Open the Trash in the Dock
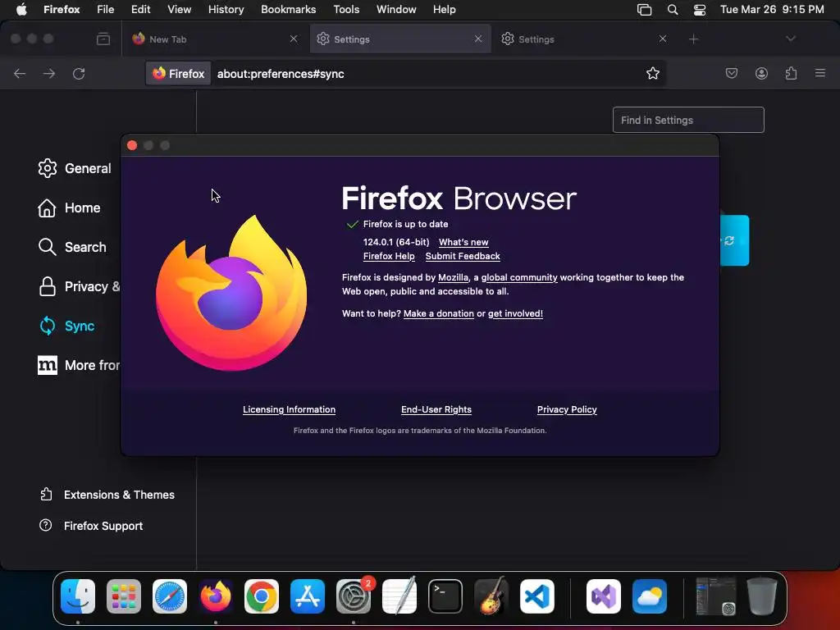 762,596
